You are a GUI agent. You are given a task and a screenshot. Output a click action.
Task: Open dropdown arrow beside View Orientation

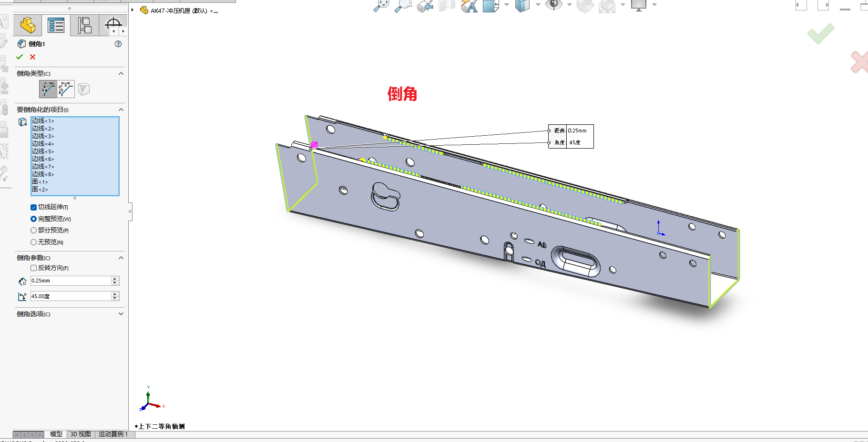[506, 5]
